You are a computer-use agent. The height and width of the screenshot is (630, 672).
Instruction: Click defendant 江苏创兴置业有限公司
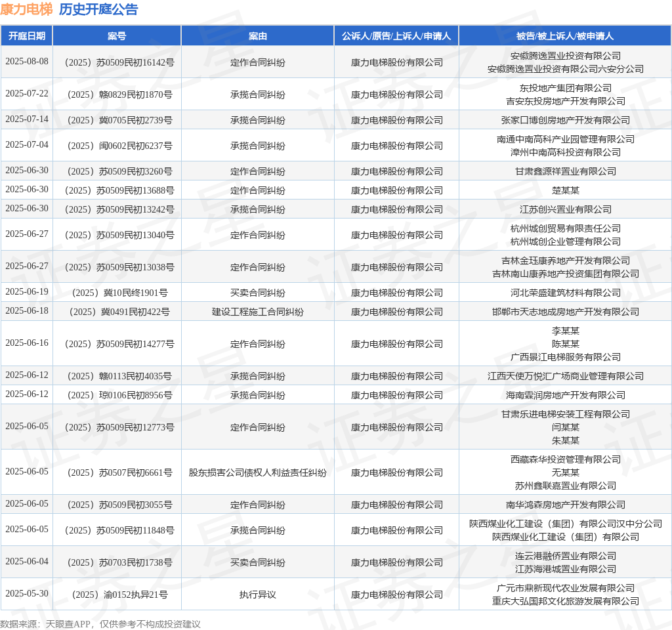565,209
